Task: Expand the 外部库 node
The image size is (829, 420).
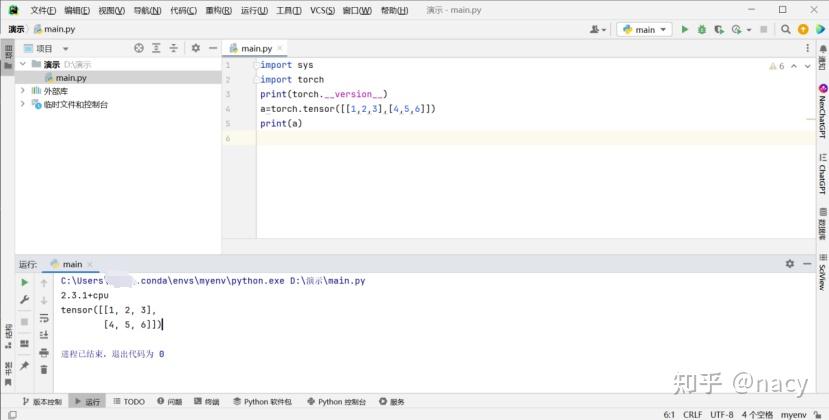Action: [x=23, y=90]
